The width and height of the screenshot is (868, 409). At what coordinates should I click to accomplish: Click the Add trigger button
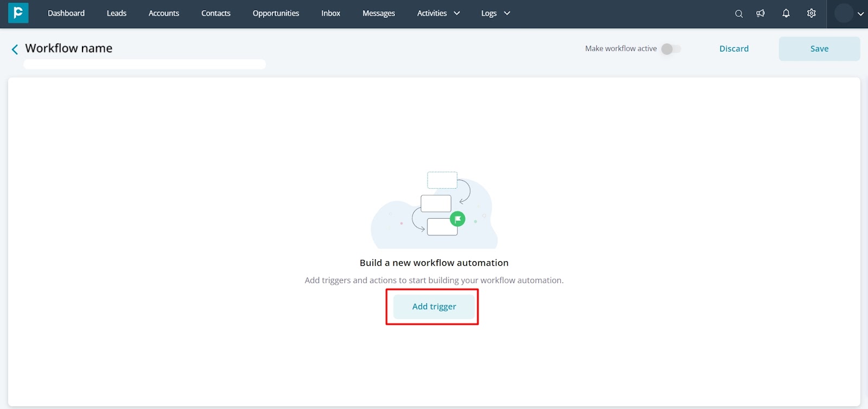[x=434, y=306]
